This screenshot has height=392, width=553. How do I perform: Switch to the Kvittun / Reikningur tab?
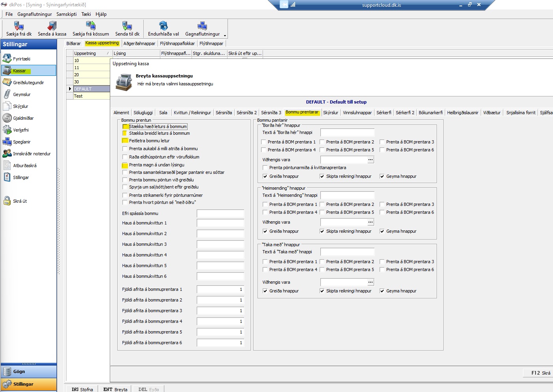pyautogui.click(x=192, y=113)
